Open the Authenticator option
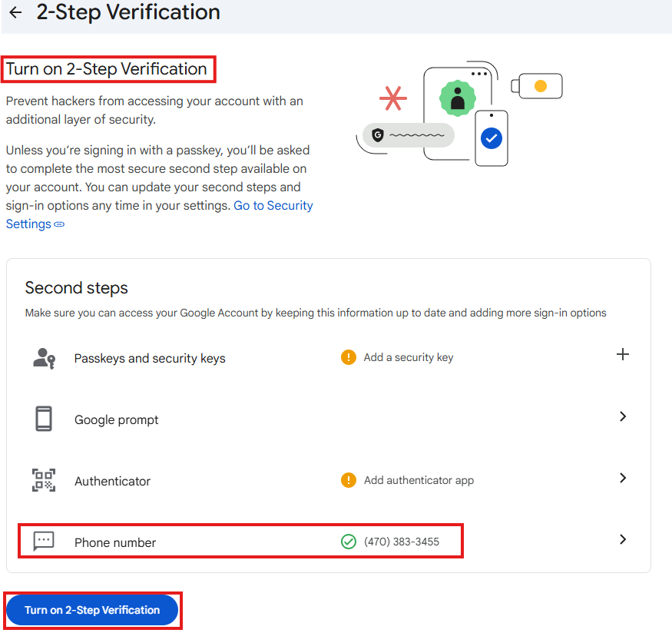 pos(112,481)
